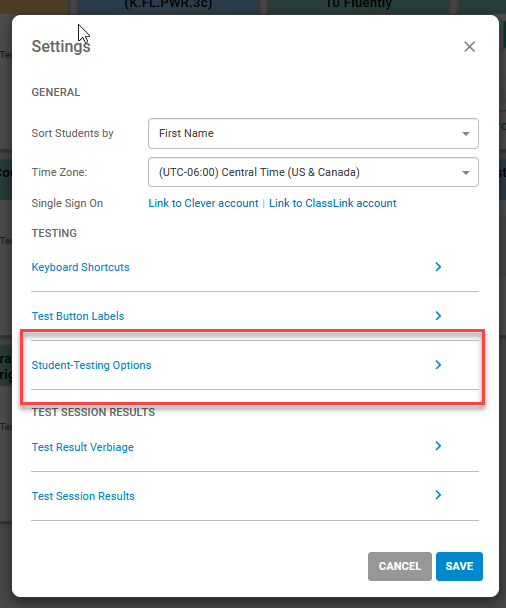Click chevron next to Test Result Verbiage
This screenshot has width=506, height=608.
(438, 446)
